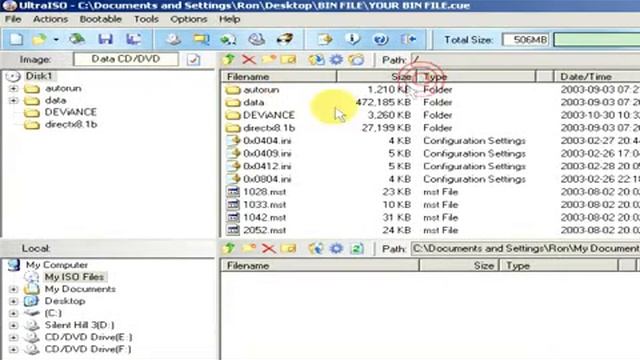Click the New image toolbar icon
This screenshot has height=360, width=640.
pyautogui.click(x=16, y=39)
